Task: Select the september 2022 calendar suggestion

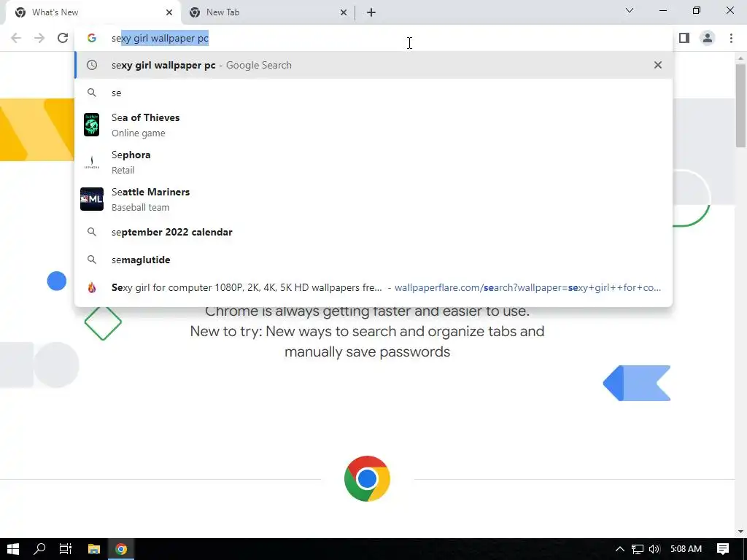Action: [x=373, y=232]
